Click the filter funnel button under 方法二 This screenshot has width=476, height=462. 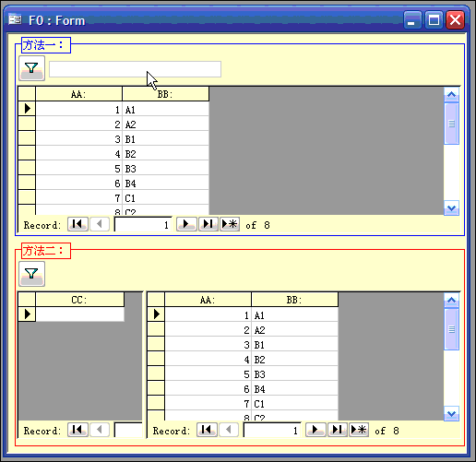[31, 274]
